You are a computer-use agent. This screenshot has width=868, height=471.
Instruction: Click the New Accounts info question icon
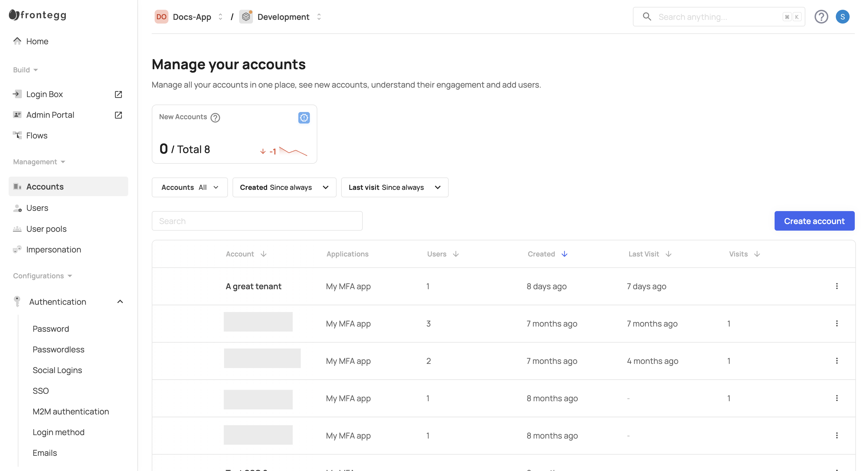[215, 117]
